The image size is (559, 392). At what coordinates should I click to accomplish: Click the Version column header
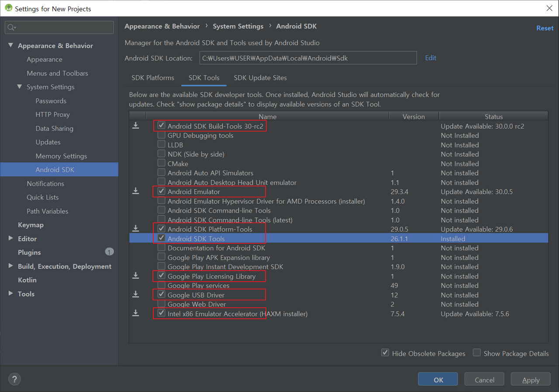pyautogui.click(x=414, y=116)
